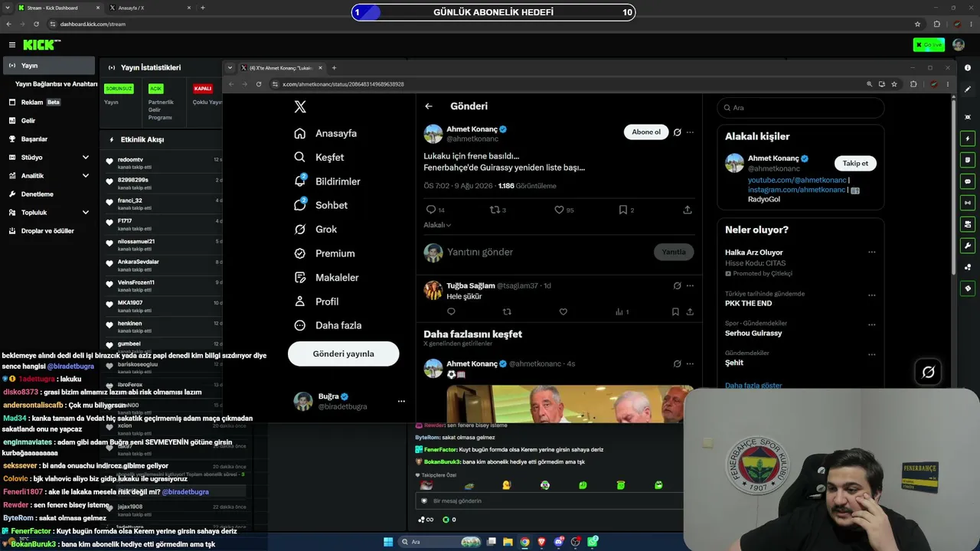Click the Daha fazla göster link
This screenshot has width=980, height=551.
click(753, 386)
